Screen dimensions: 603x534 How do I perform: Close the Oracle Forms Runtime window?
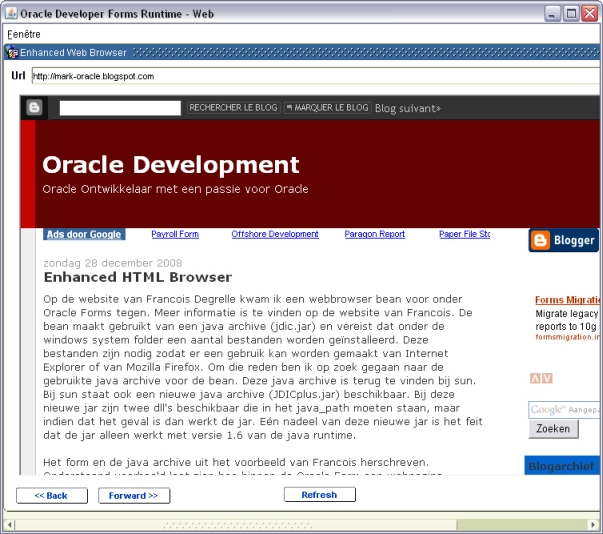click(x=590, y=14)
